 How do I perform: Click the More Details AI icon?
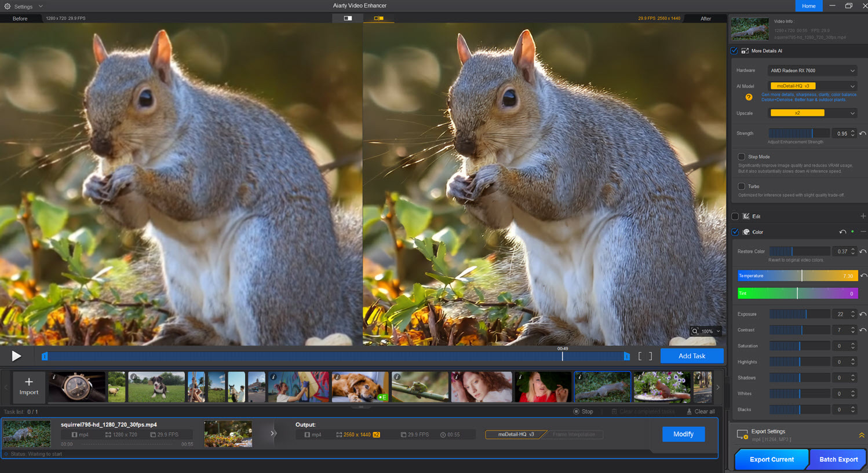pos(745,51)
